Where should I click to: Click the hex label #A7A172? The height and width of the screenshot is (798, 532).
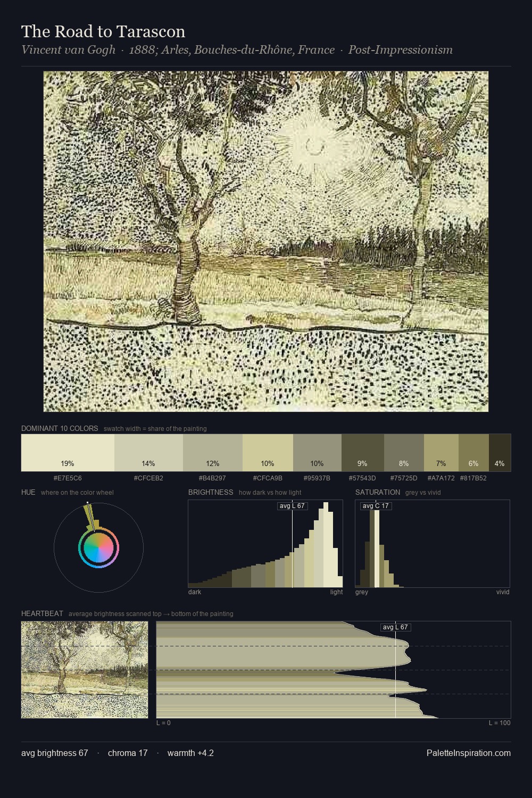coord(441,478)
